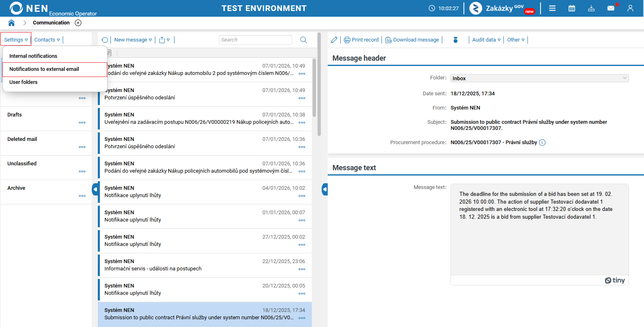Open the mail envelope notifications icon
Screen dimensions: 644x327
611,8
